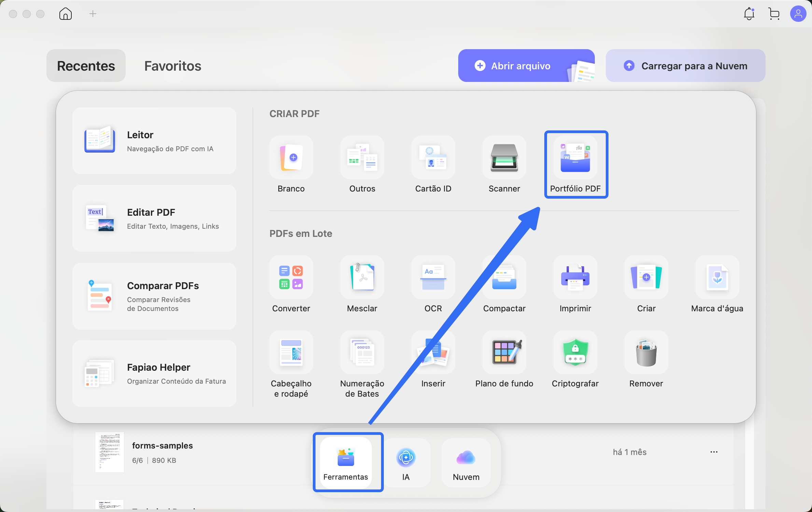Open the options menu for forms-samples
The image size is (812, 512).
tap(714, 452)
